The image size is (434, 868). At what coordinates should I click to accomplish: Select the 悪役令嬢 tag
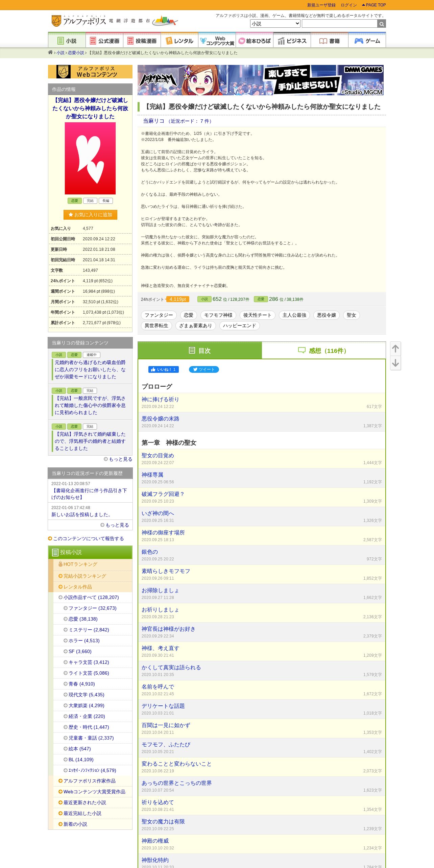327,315
